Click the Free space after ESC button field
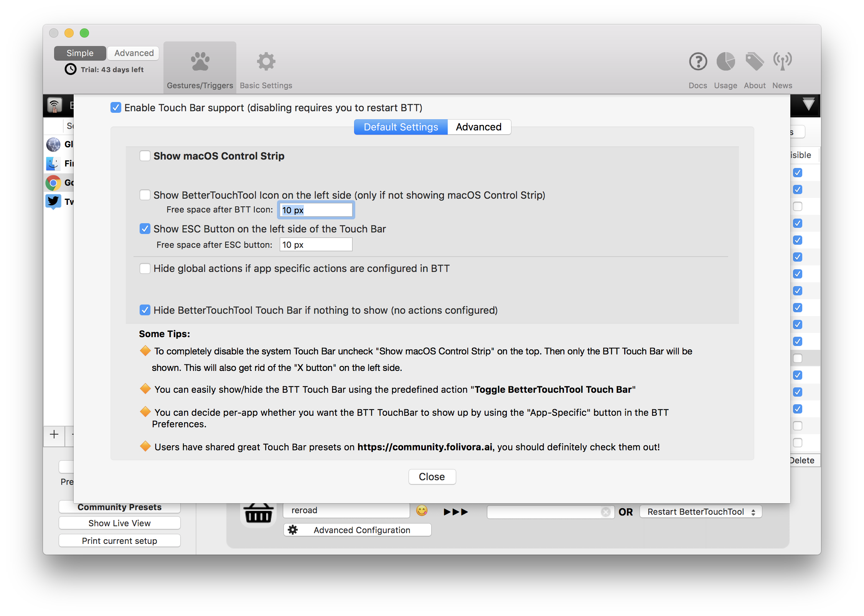The width and height of the screenshot is (864, 616). point(316,245)
